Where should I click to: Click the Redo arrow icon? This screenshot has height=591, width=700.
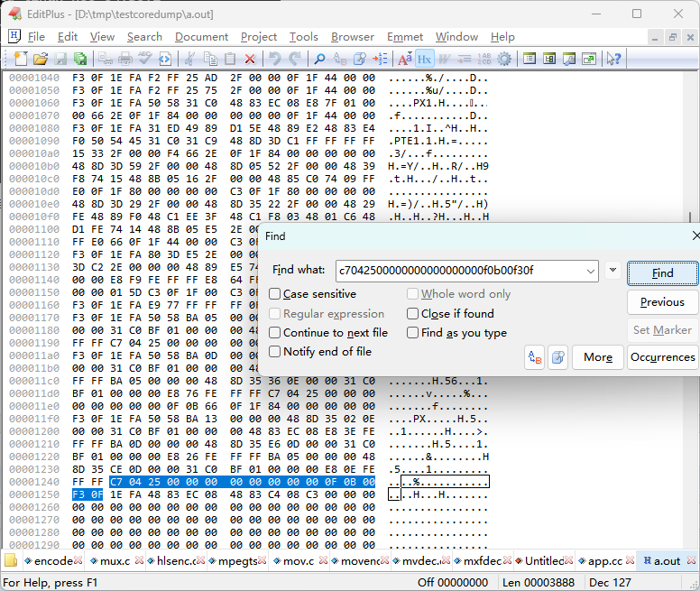pyautogui.click(x=295, y=59)
